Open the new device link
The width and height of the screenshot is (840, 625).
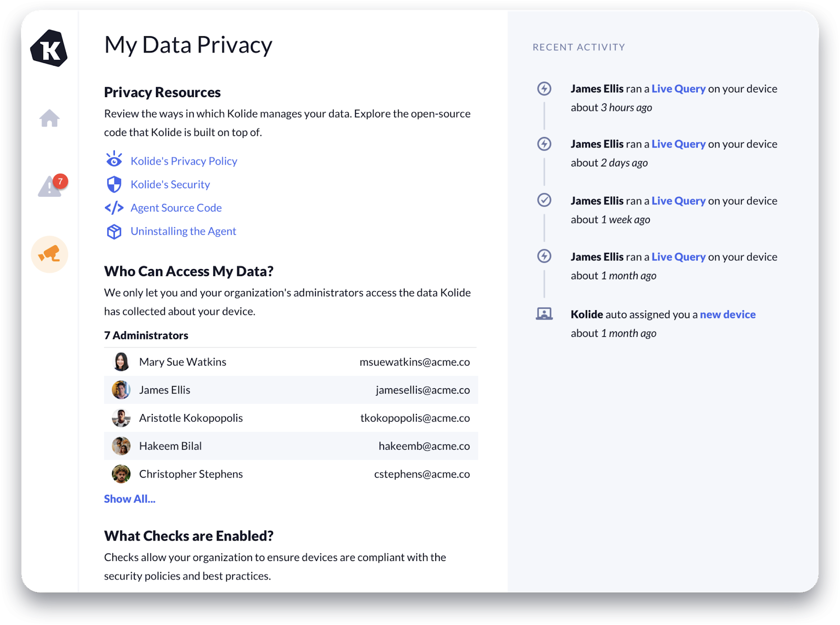[x=728, y=314]
